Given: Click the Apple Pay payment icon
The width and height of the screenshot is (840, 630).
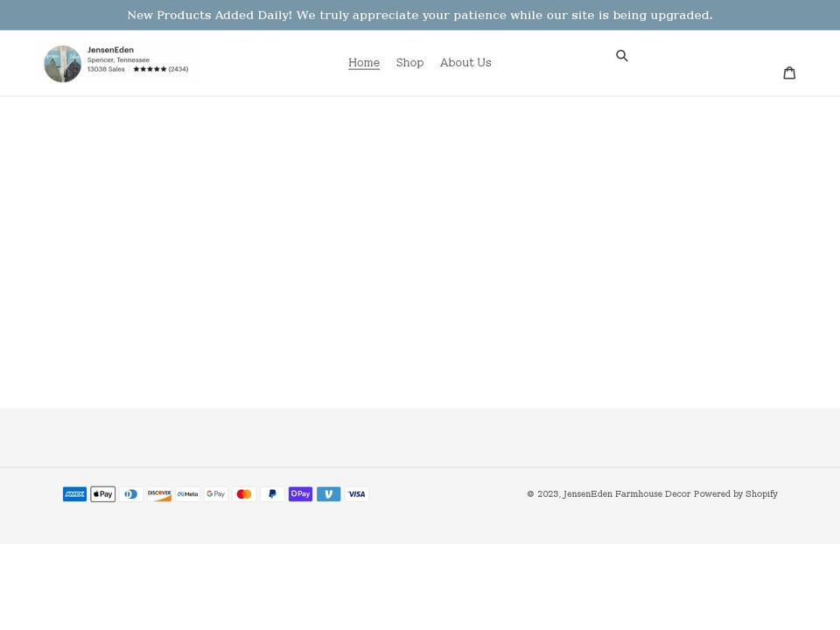Looking at the screenshot, I should 103,493.
